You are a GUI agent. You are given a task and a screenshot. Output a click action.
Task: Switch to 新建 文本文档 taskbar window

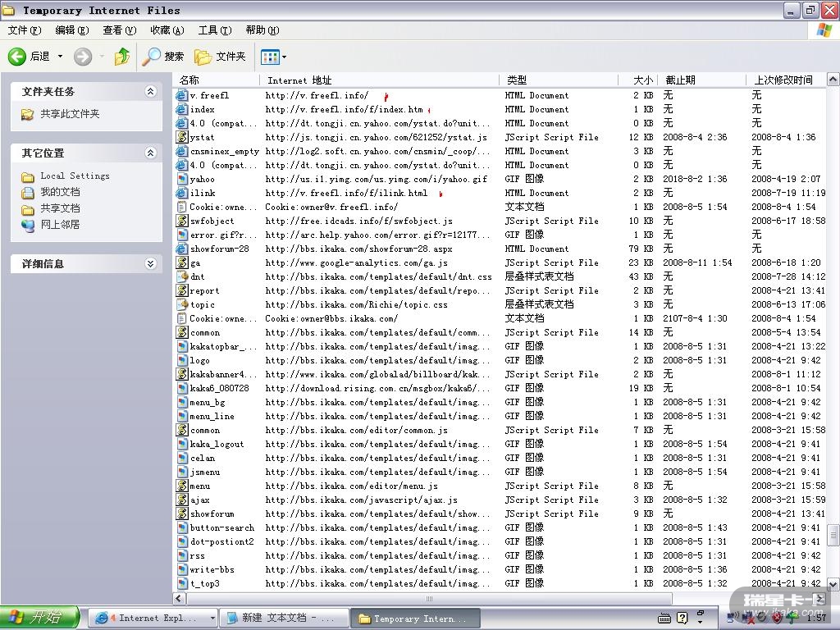[285, 619]
